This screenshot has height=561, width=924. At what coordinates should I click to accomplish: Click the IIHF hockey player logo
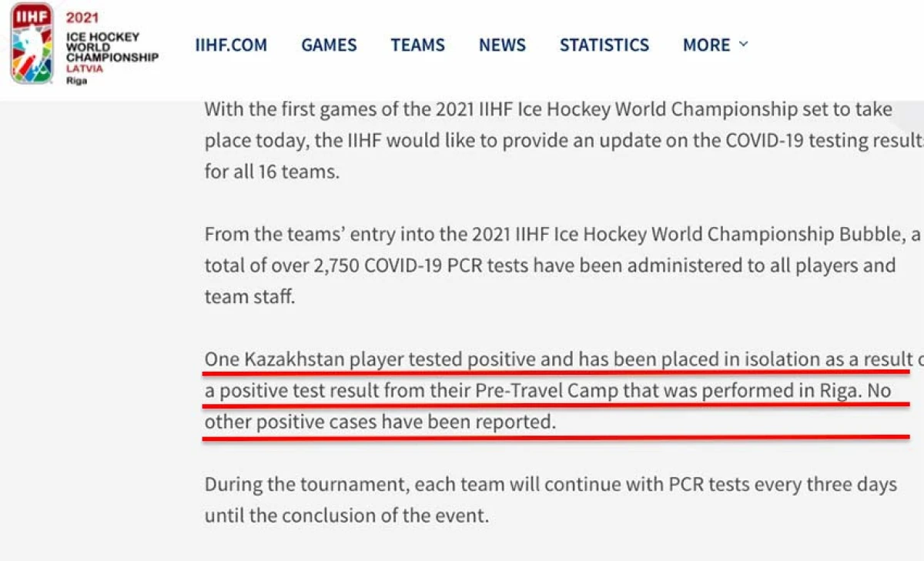32,43
